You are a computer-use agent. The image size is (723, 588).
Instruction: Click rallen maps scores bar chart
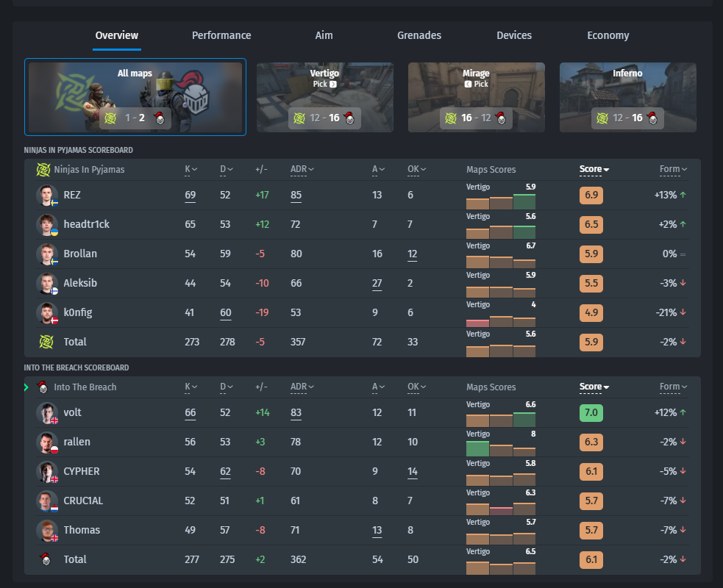click(x=501, y=448)
